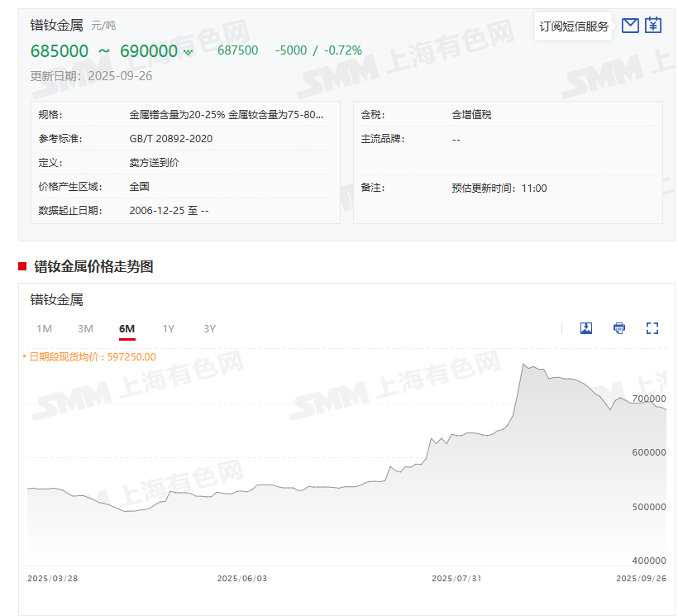
Task: Save the chart as image icon
Action: click(x=586, y=328)
